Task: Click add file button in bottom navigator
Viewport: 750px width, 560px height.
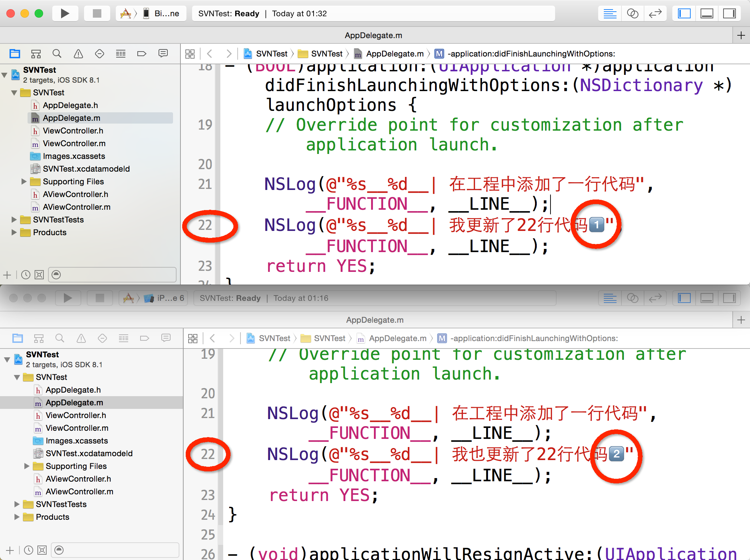Action: (x=10, y=550)
